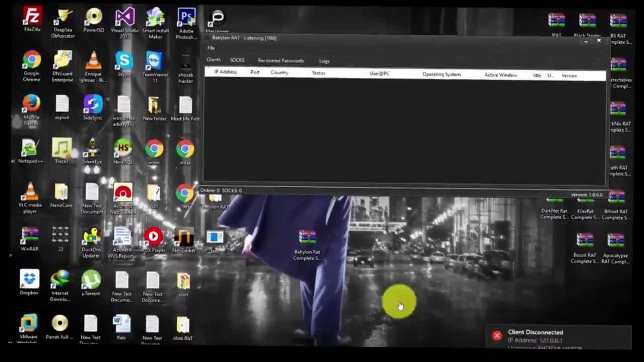Screen dimensions: 644x362
Task: Switch to the SOCKS tab
Action: [237, 60]
